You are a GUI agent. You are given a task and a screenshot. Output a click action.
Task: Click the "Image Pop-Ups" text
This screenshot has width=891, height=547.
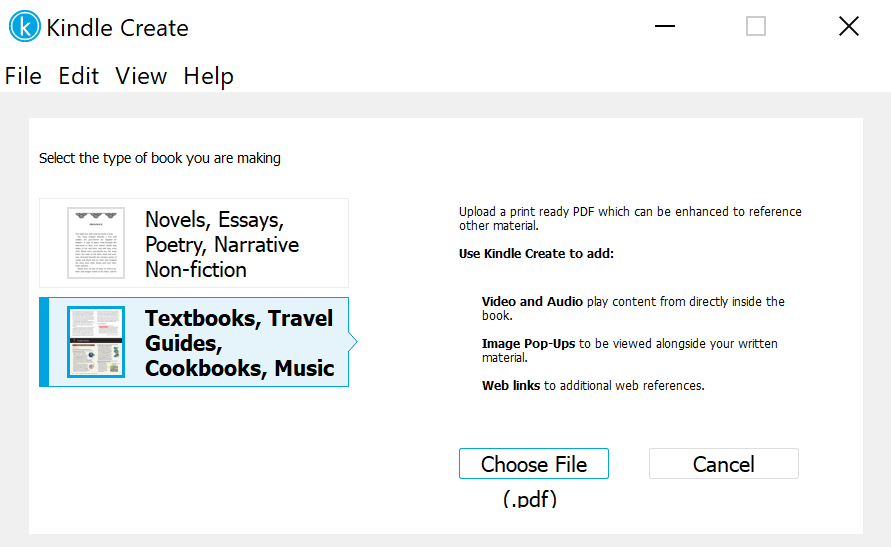point(528,344)
